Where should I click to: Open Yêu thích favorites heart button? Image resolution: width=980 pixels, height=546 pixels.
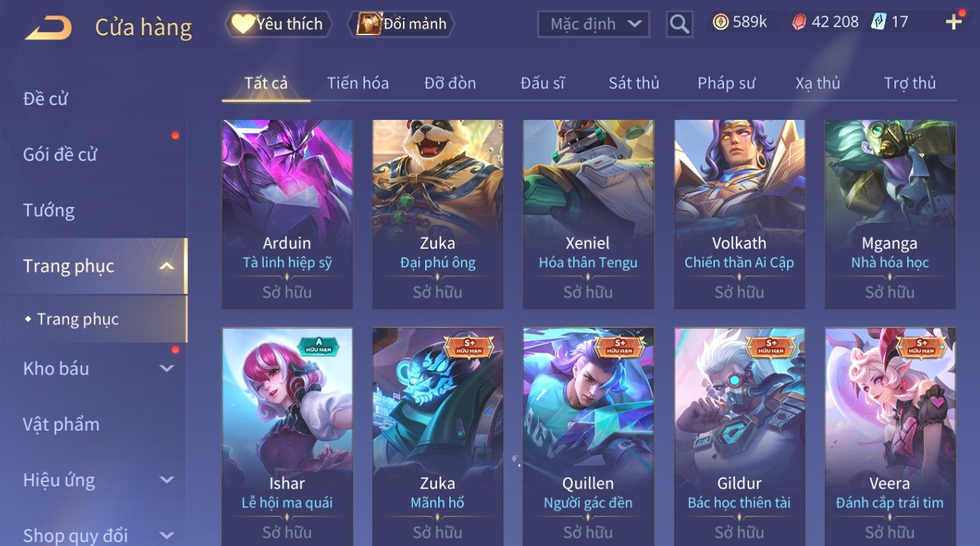click(x=279, y=24)
